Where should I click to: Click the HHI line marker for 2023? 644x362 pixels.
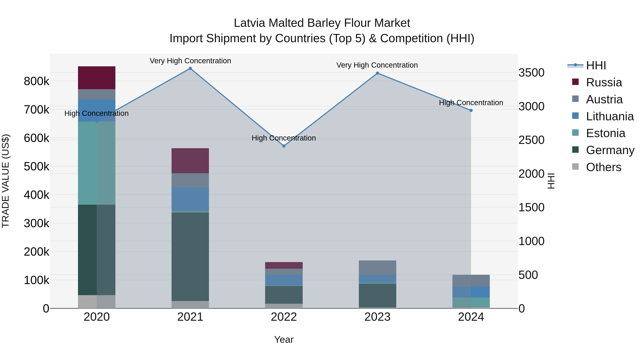(377, 73)
